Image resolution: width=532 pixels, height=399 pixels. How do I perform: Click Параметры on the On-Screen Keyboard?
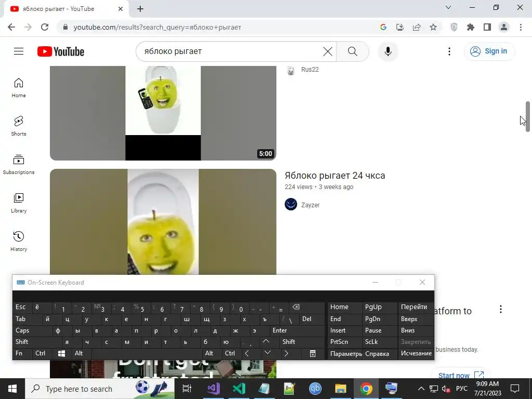tap(345, 353)
